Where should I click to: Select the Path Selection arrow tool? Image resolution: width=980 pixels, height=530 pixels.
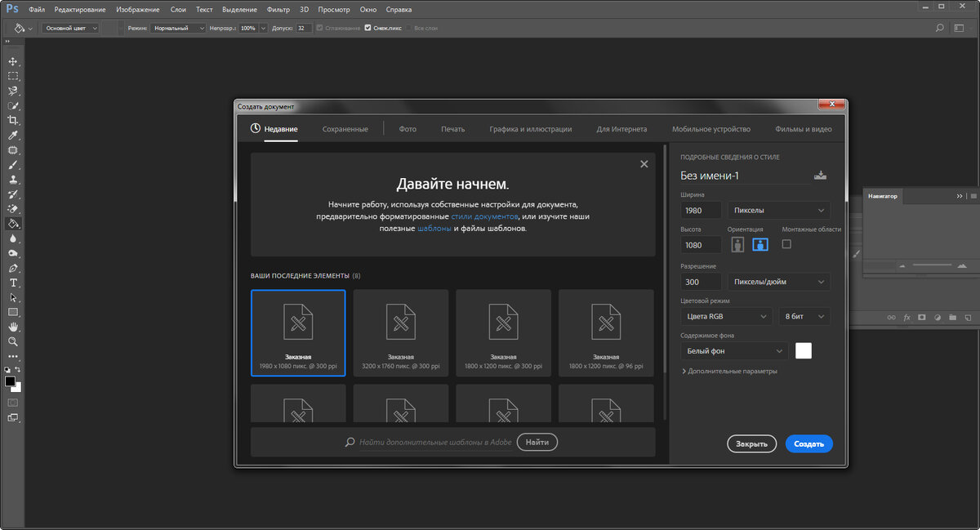(x=13, y=297)
